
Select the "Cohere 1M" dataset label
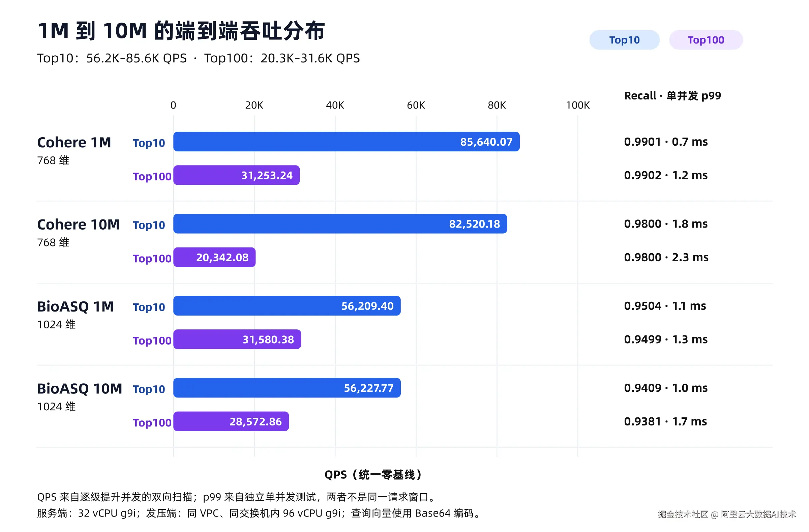point(74,142)
